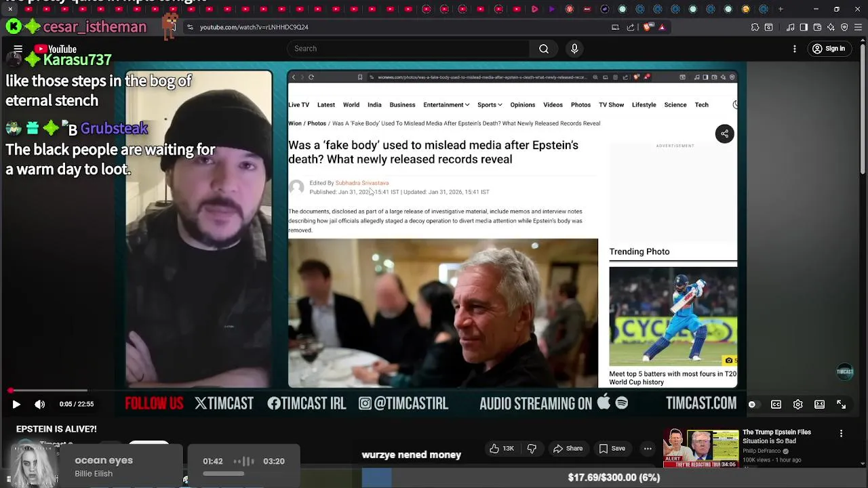This screenshot has width=868, height=488.
Task: Open a new browser tab with plus
Action: (x=781, y=9)
